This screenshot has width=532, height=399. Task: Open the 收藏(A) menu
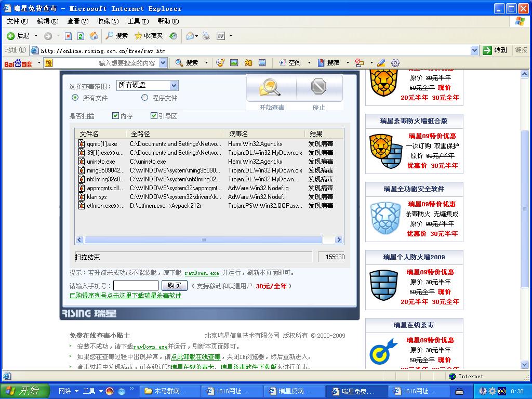(108, 21)
